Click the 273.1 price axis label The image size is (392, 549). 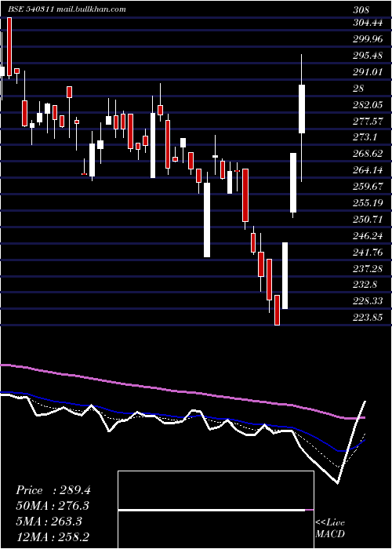pos(365,137)
